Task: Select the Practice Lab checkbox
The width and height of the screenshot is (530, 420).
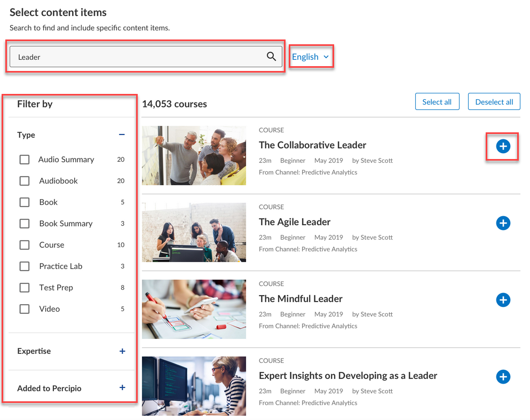Action: pos(25,266)
